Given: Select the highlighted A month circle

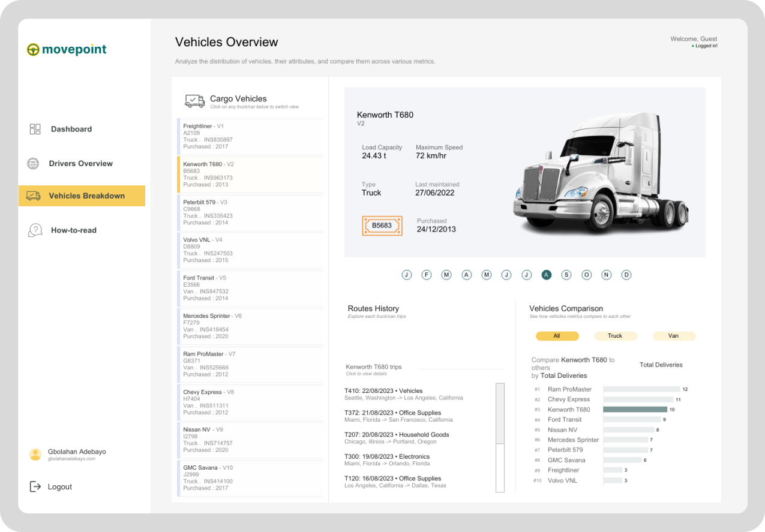Looking at the screenshot, I should click(x=546, y=275).
